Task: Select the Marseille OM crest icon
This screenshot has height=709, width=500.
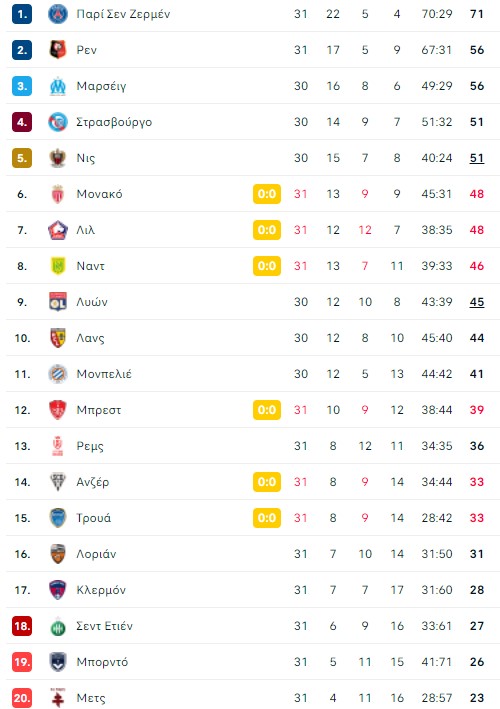Action: pos(58,86)
